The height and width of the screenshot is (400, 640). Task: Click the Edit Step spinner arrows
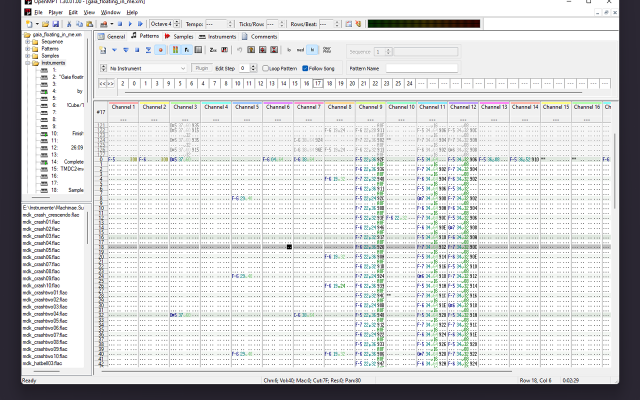pyautogui.click(x=253, y=68)
